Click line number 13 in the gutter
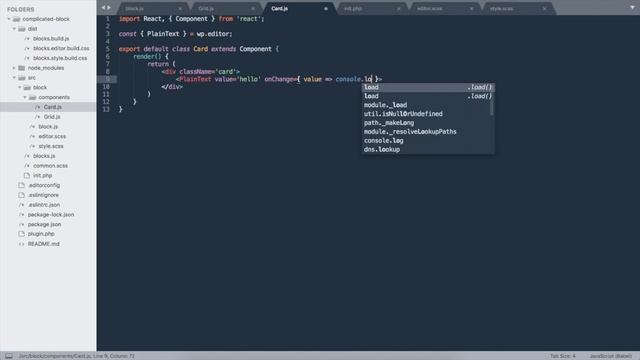The height and width of the screenshot is (360, 640). click(106, 109)
